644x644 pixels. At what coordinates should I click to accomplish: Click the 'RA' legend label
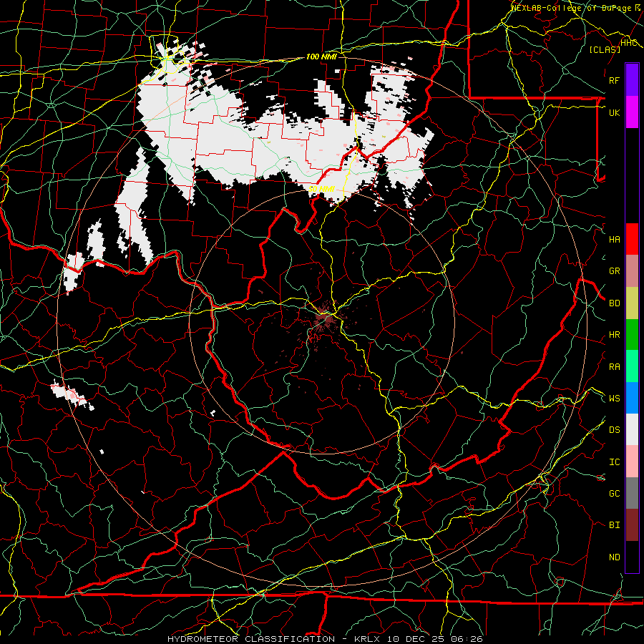tap(614, 366)
